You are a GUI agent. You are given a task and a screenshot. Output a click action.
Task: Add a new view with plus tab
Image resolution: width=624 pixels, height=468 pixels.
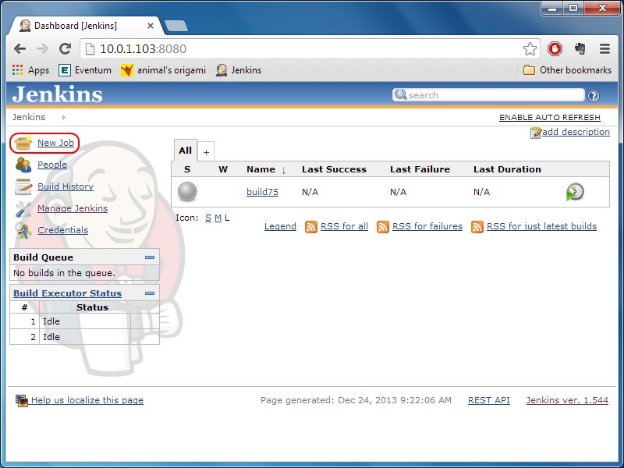[207, 152]
